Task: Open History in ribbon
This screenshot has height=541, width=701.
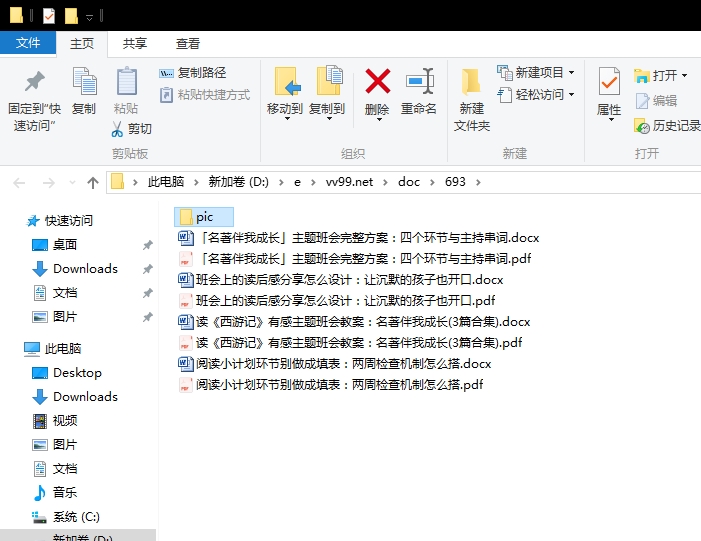Action: point(667,126)
